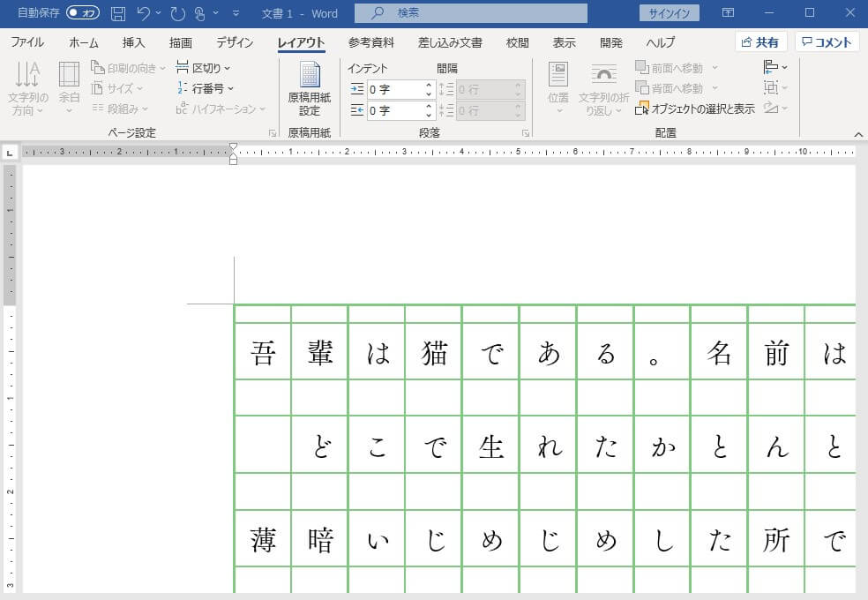
Task: Open ページ設定 dialog launcher
Action: (273, 133)
